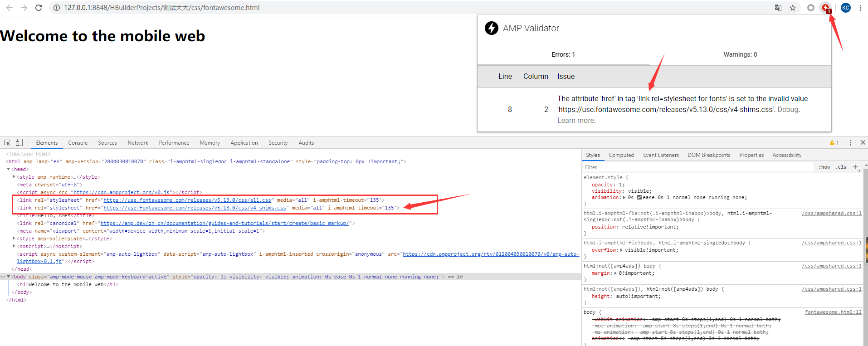Open the Learn more link in AMP Validator
The width and height of the screenshot is (868, 346).
(x=575, y=121)
